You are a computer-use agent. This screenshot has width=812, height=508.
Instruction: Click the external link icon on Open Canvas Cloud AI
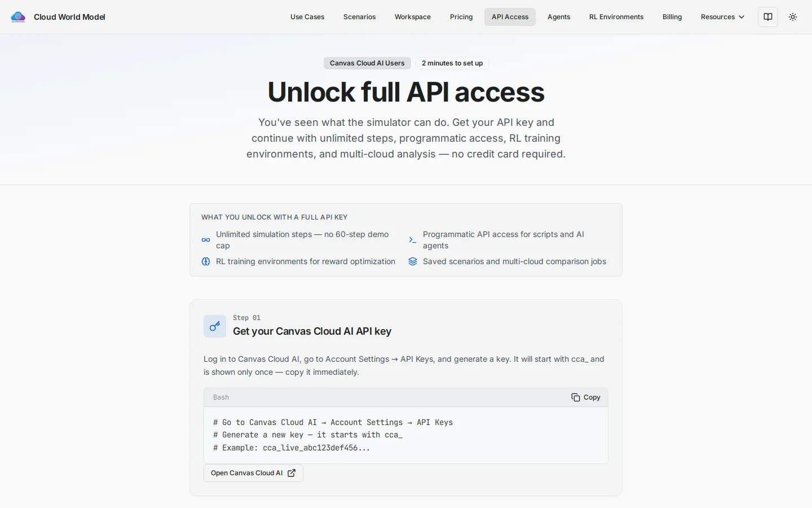pos(292,473)
